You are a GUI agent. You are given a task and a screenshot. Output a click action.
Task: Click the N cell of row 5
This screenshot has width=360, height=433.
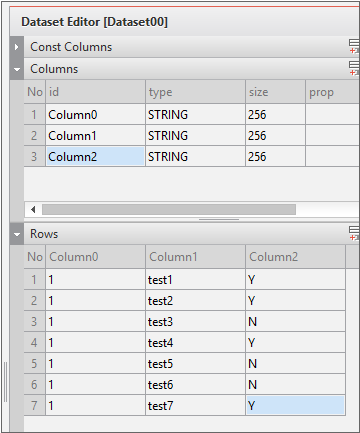pyautogui.click(x=295, y=364)
